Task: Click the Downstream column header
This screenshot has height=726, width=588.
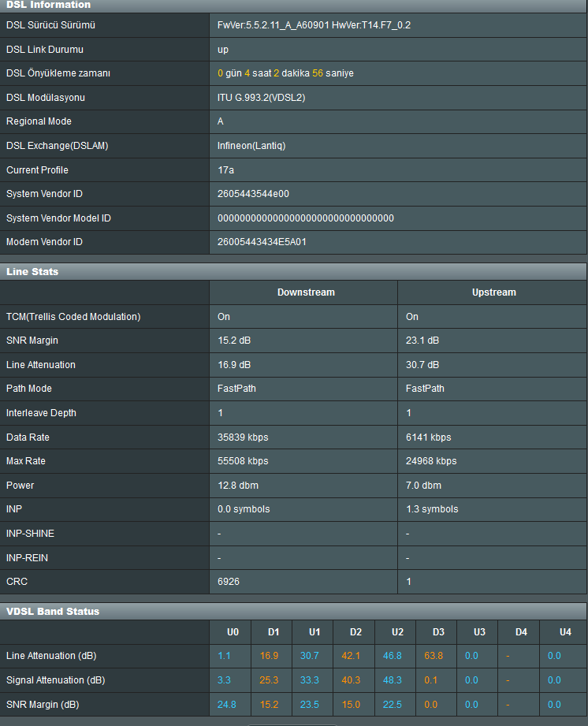Action: pyautogui.click(x=306, y=292)
